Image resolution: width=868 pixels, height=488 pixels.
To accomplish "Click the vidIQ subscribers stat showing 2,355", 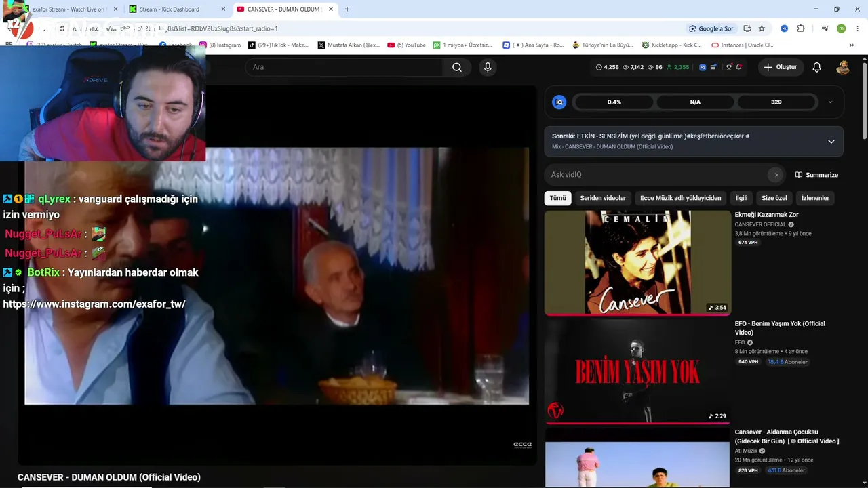I will 677,67.
